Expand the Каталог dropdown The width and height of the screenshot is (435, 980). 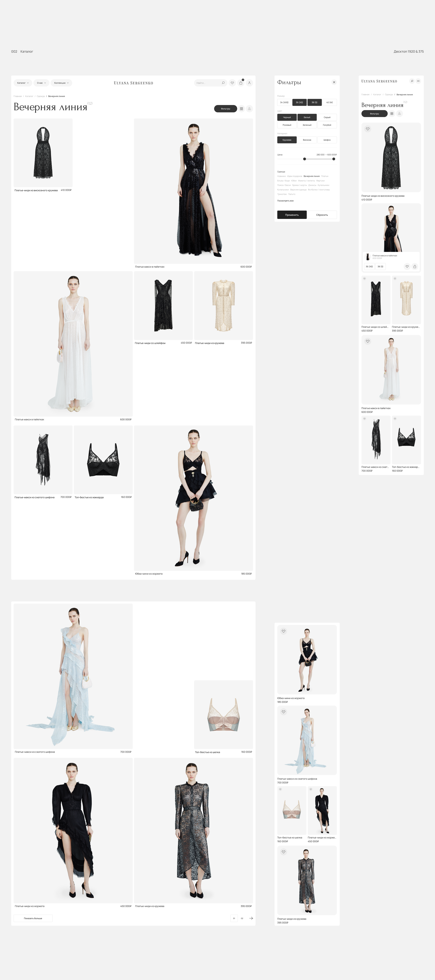click(23, 83)
